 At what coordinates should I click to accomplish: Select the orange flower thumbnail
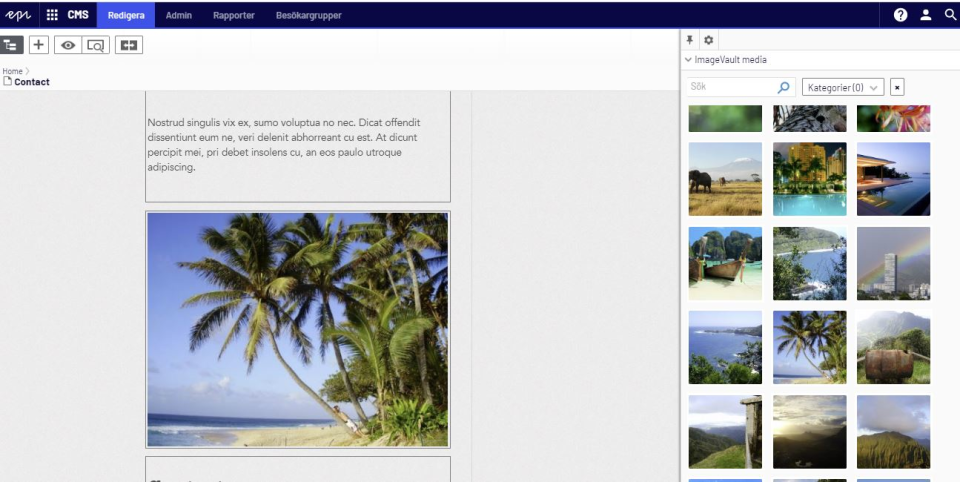tap(893, 118)
